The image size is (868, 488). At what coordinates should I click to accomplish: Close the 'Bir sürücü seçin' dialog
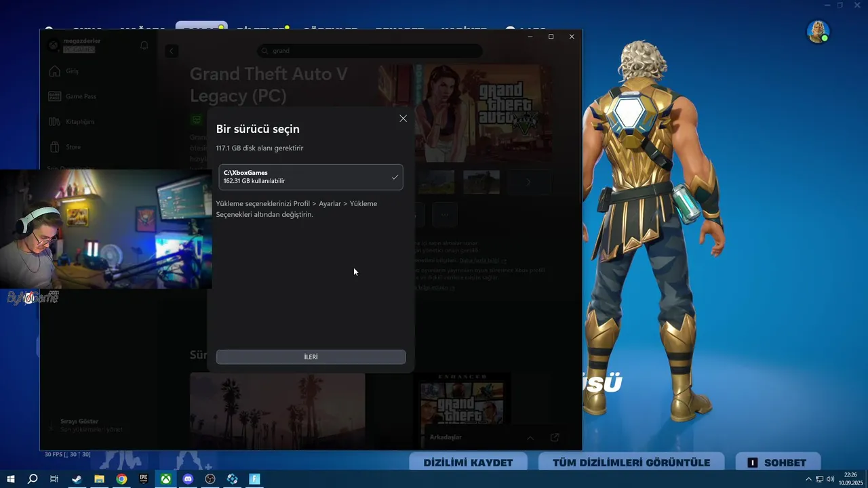[x=403, y=119]
